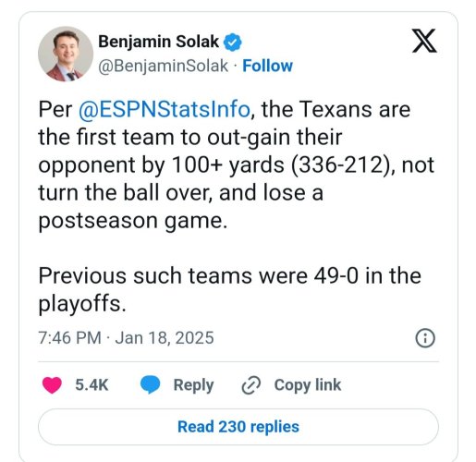
Task: Click the blue verified badge icon
Action: [232, 42]
